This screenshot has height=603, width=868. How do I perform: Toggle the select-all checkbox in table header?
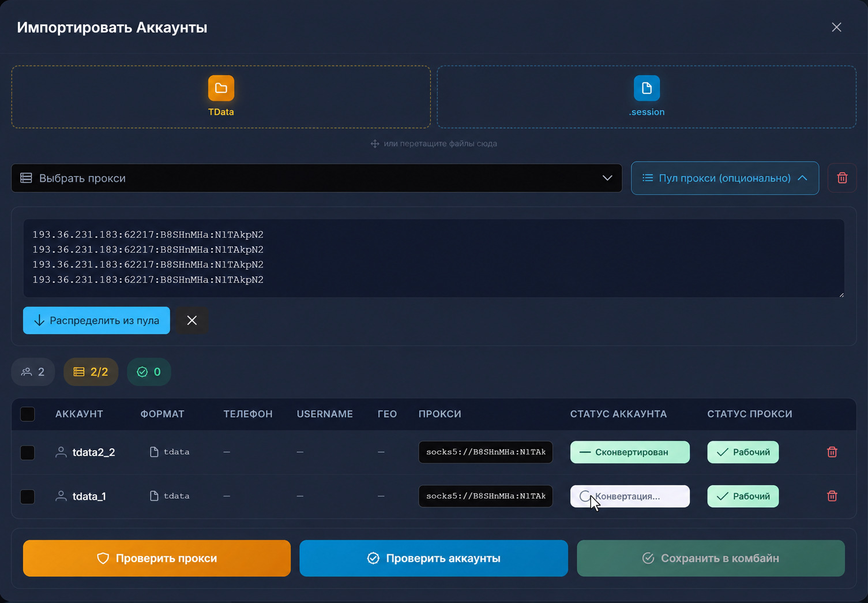pyautogui.click(x=27, y=414)
